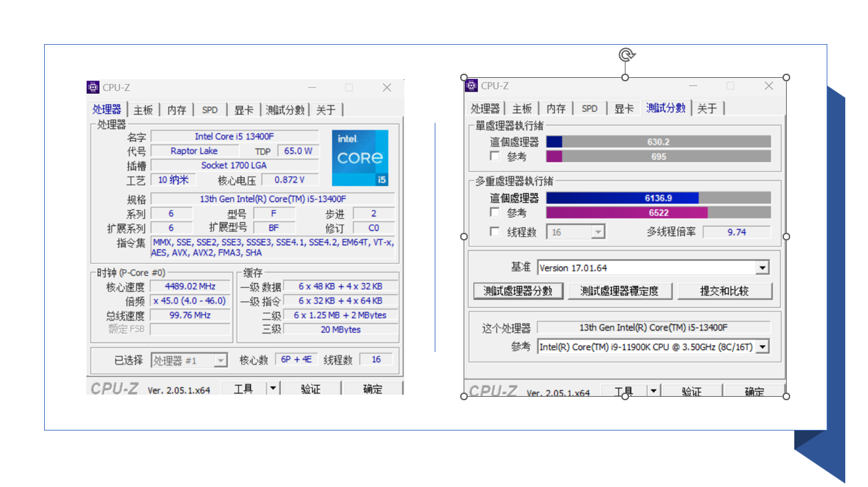Click the 測試處理器穩定度 button
This screenshot has width=868, height=487.
pyautogui.click(x=619, y=291)
